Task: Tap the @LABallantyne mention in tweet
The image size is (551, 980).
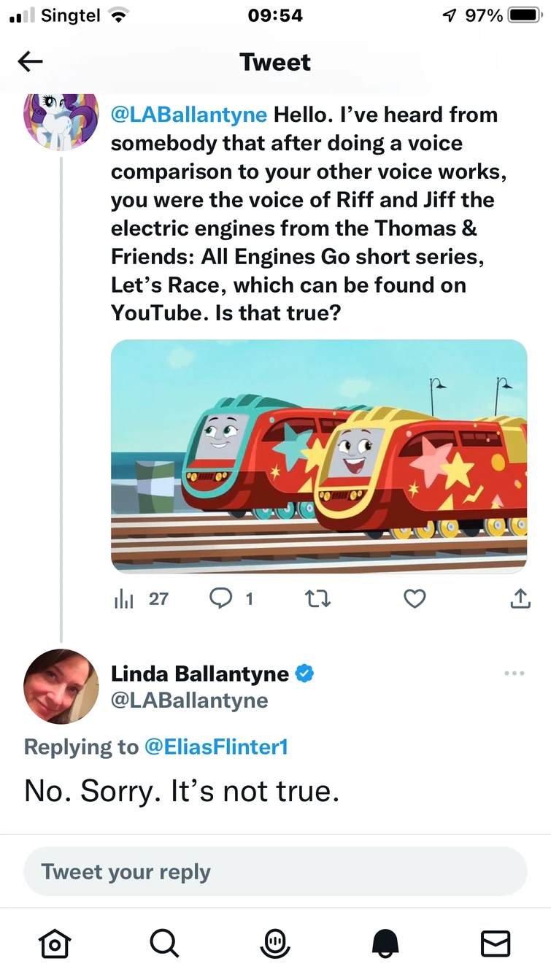Action: [189, 115]
